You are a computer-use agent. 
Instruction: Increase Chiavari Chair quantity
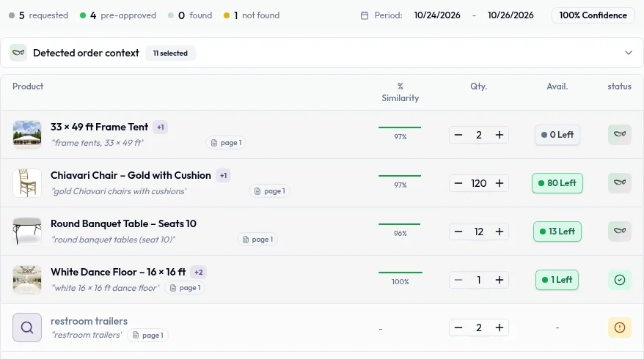[499, 183]
